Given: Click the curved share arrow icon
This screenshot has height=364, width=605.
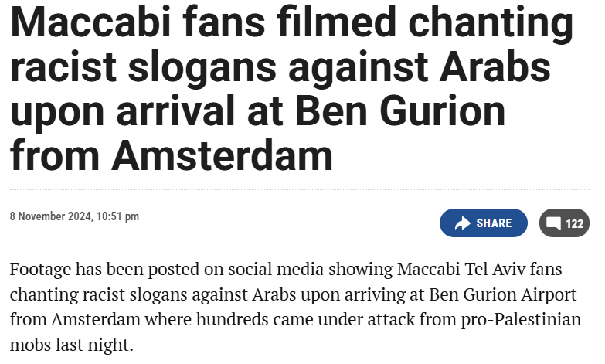Looking at the screenshot, I should [462, 223].
